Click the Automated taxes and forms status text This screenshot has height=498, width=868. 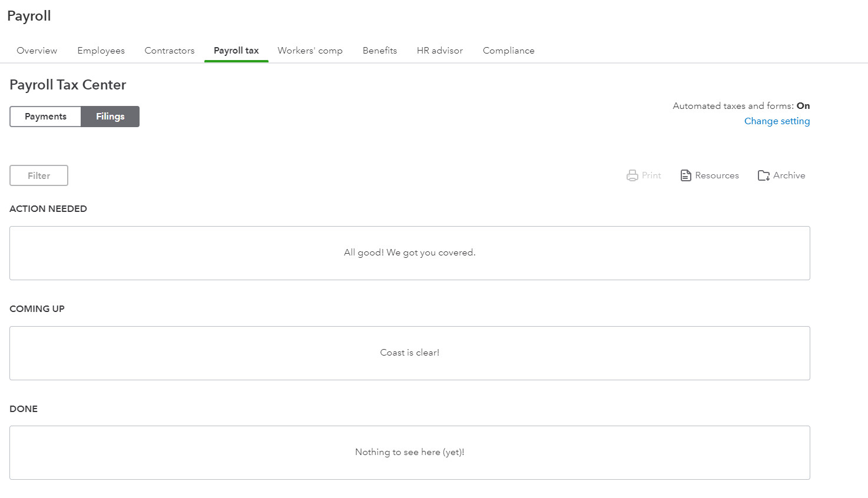coord(741,106)
